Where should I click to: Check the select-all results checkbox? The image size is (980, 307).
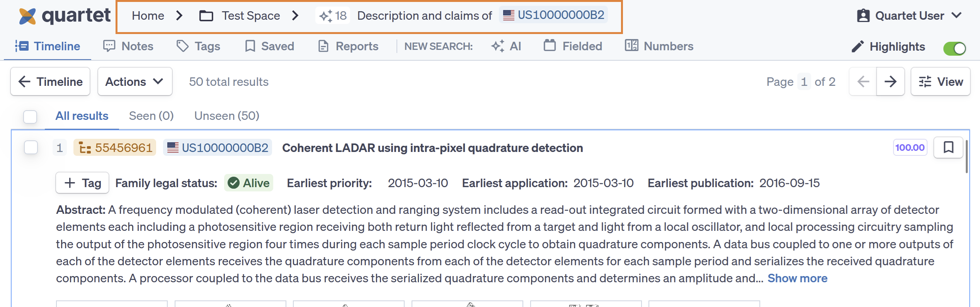tap(30, 116)
